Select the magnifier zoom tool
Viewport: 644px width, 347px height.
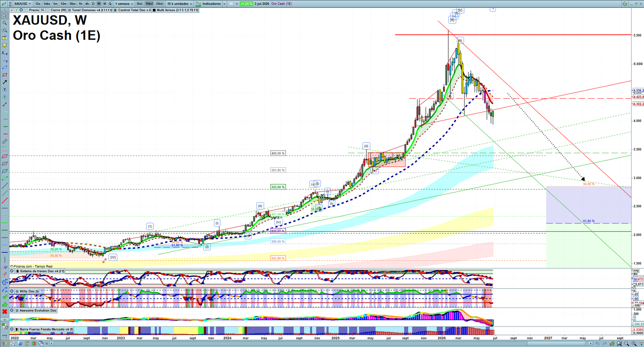(x=5, y=23)
